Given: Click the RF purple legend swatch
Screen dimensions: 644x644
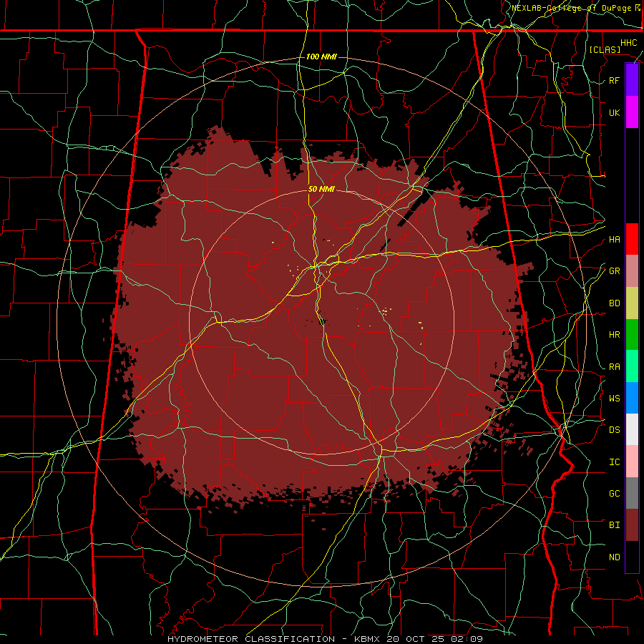Looking at the screenshot, I should coord(632,80).
